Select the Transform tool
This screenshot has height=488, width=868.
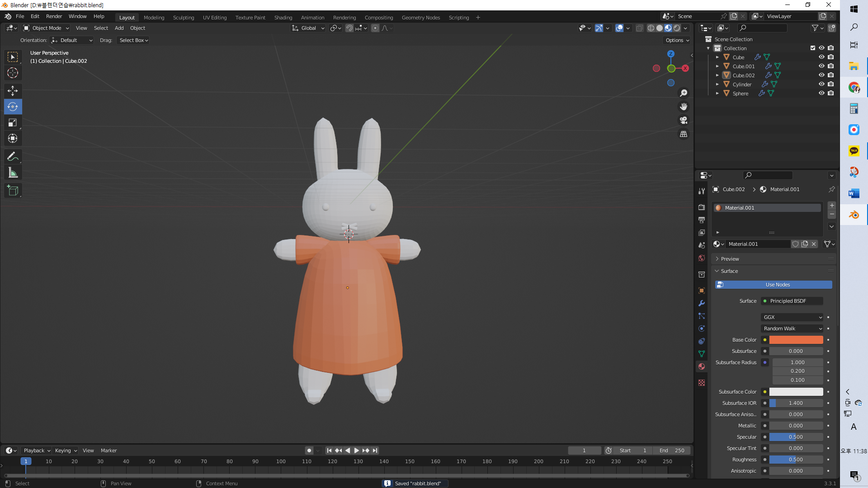(13, 138)
